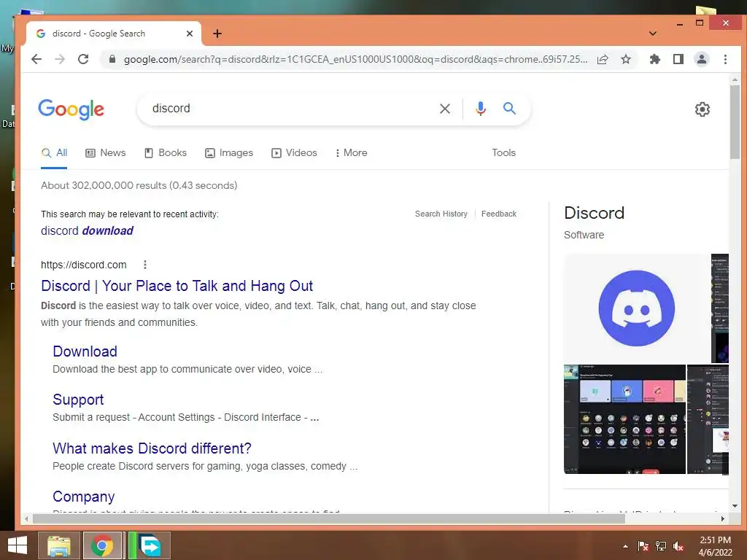
Task: Clear the search box with the X
Action: coord(445,109)
